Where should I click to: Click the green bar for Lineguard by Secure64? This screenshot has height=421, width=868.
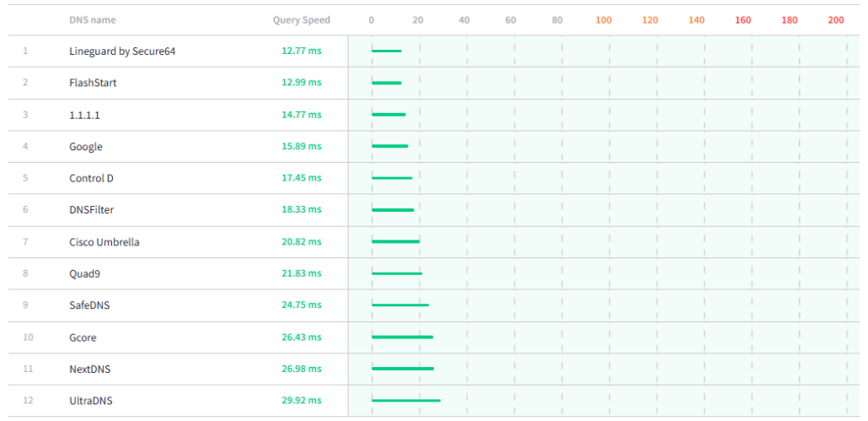(x=387, y=51)
